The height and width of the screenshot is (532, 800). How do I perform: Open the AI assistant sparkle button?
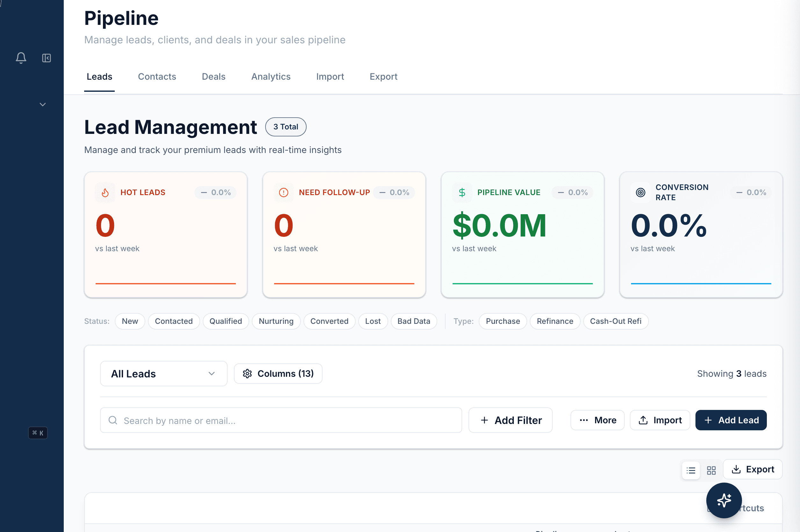pos(724,500)
